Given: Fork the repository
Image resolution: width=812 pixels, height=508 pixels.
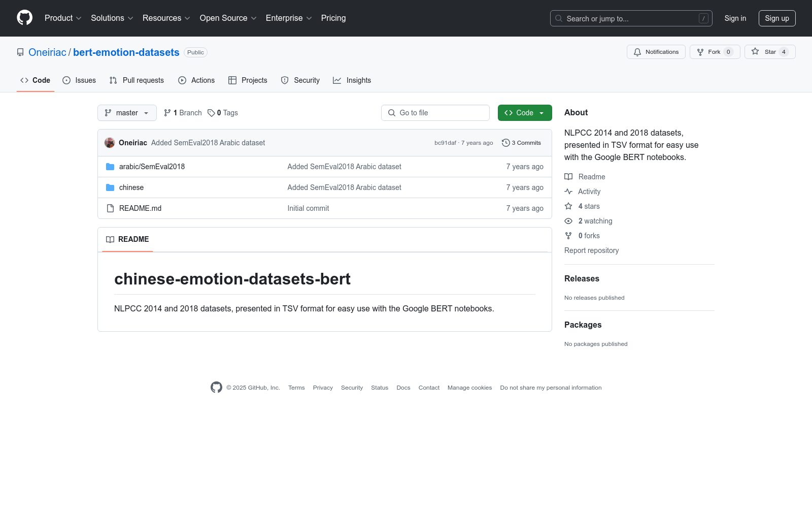Looking at the screenshot, I should click(x=715, y=52).
